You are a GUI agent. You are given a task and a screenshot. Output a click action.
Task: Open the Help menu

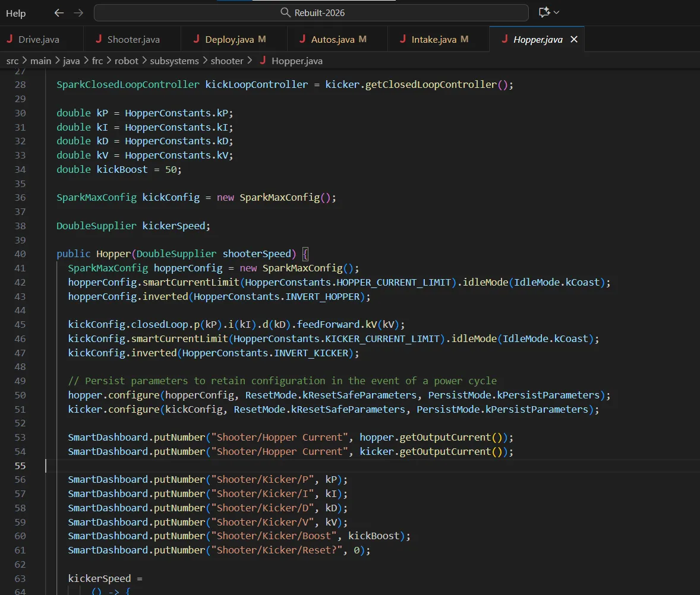[x=15, y=14]
